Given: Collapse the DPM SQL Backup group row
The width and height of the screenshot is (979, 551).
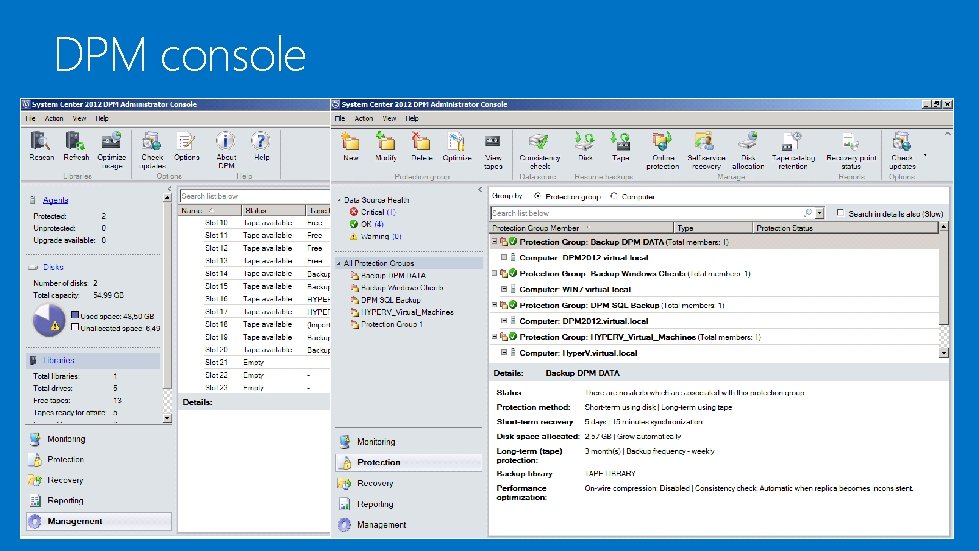Looking at the screenshot, I should tap(494, 305).
